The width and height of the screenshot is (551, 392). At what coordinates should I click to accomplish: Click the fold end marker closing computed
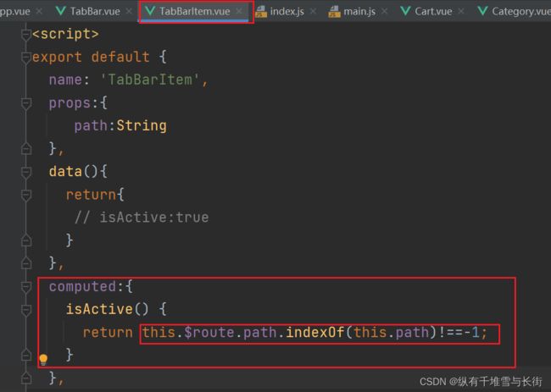tap(26, 378)
